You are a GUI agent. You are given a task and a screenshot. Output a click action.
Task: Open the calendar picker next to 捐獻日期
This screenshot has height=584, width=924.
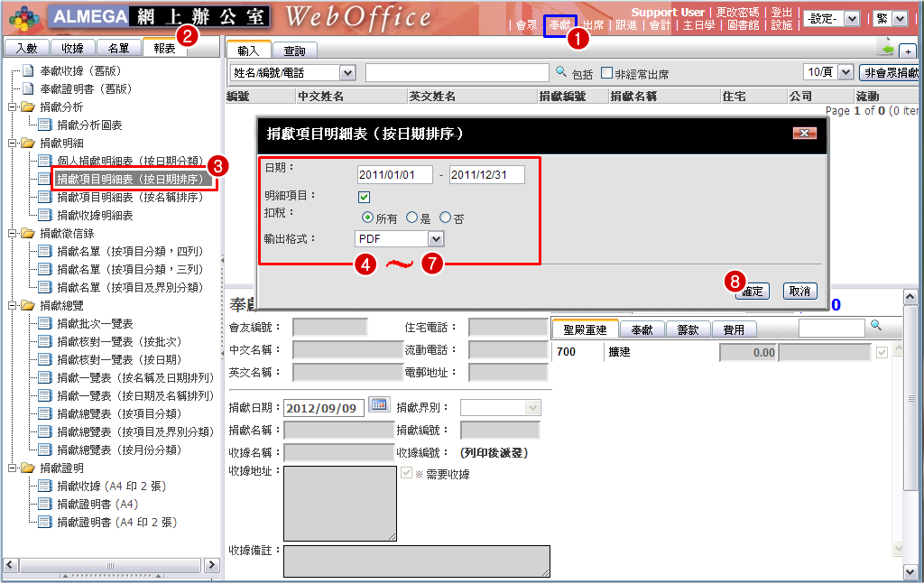pyautogui.click(x=379, y=404)
